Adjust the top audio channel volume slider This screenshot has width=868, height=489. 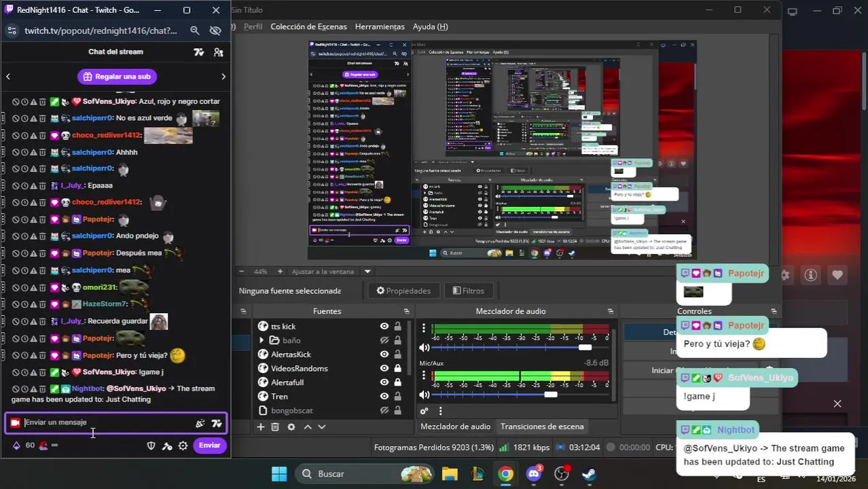tap(585, 348)
